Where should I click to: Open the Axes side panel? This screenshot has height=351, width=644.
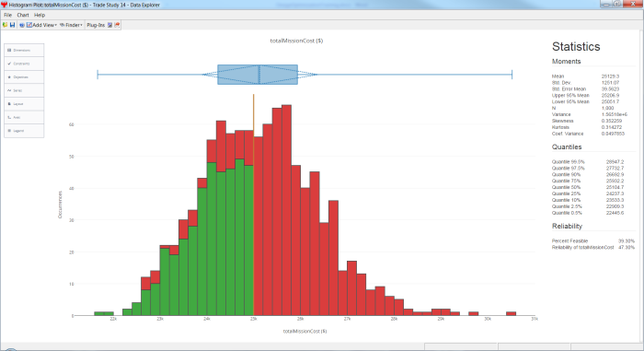coord(24,117)
